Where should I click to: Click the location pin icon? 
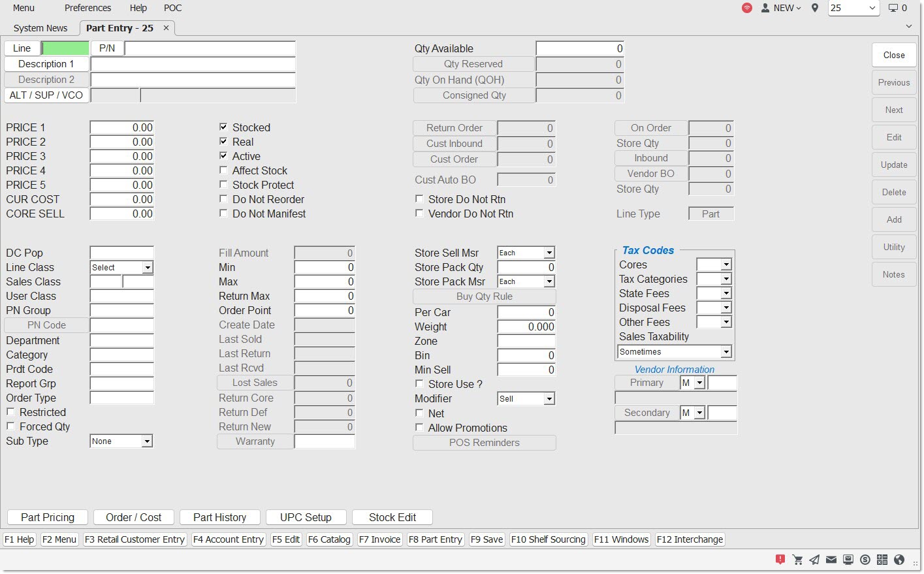815,8
